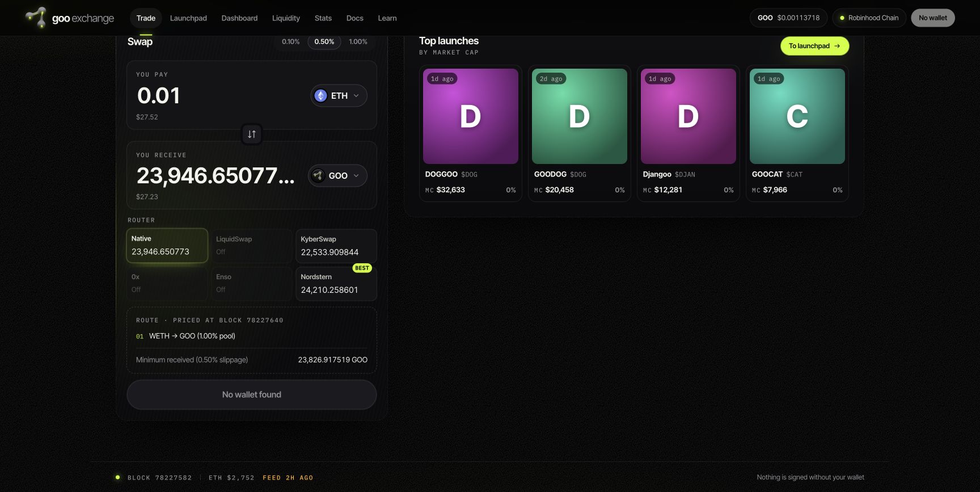Edit the You Pay amount 0.01
This screenshot has width=980, height=492.
159,96
